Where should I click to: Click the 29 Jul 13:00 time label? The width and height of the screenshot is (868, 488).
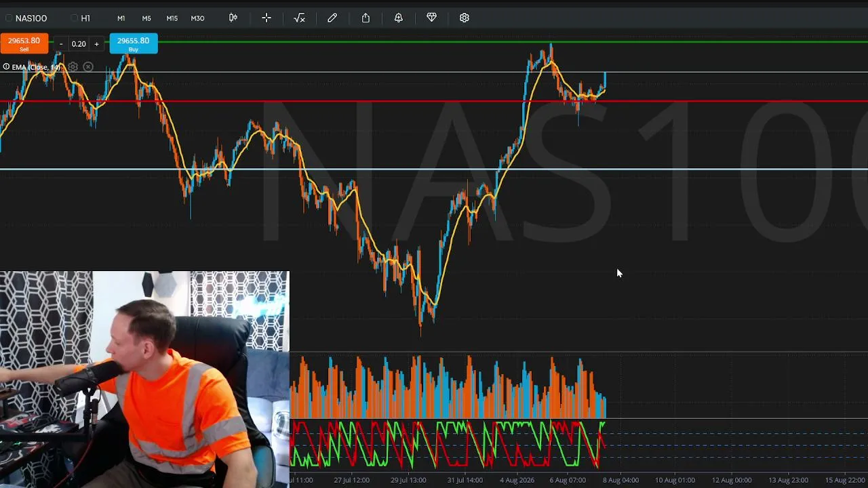(x=408, y=480)
